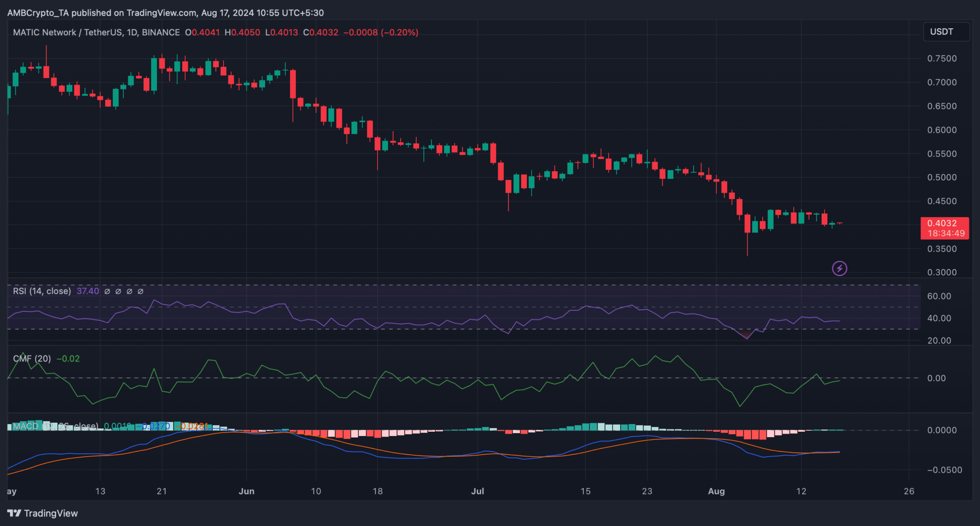Screen dimensions: 980x526
Task: Click the close value C0.4032
Action: 321,32
